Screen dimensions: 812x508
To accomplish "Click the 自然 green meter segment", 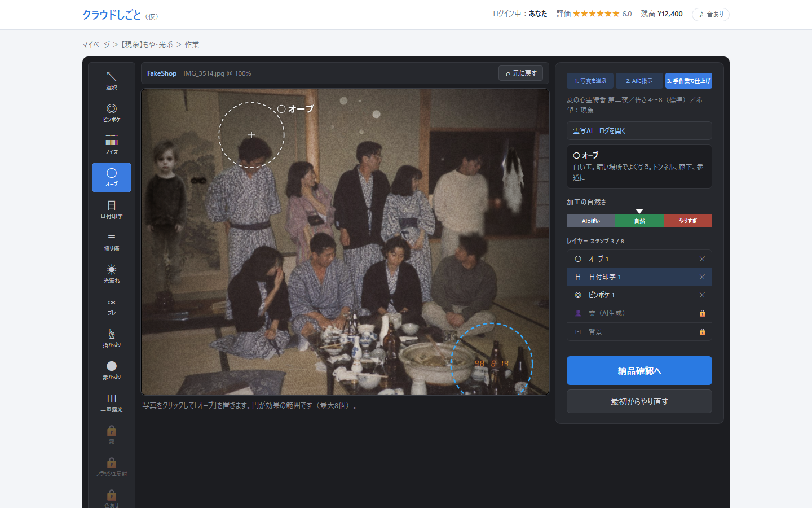I will [x=639, y=221].
